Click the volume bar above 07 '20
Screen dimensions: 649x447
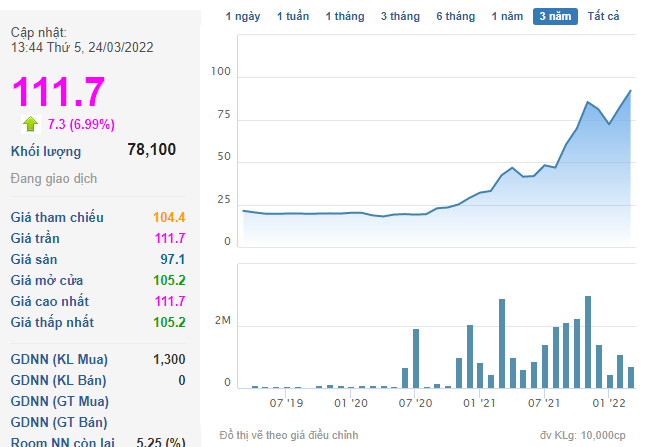tap(416, 358)
